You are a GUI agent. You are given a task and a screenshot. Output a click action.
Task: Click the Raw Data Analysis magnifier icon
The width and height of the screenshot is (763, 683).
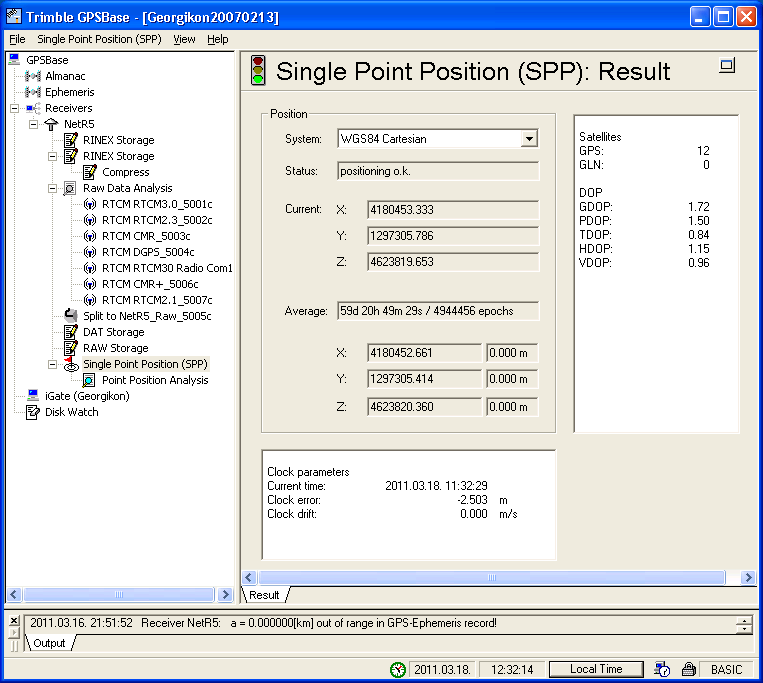point(70,188)
